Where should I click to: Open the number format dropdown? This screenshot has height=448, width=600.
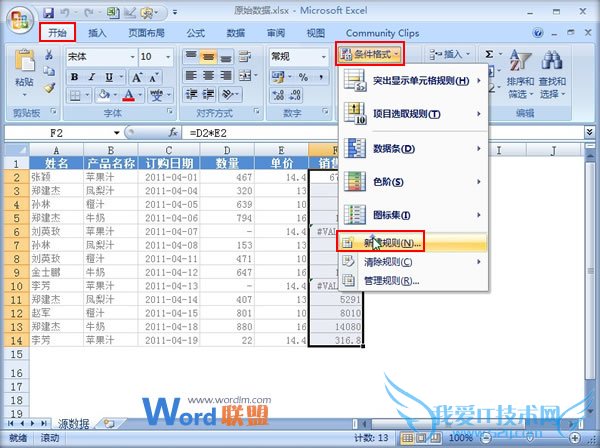324,57
